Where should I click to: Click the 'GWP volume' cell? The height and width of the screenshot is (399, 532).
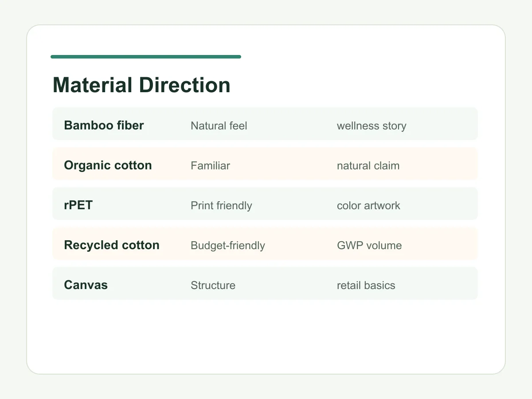pos(369,246)
